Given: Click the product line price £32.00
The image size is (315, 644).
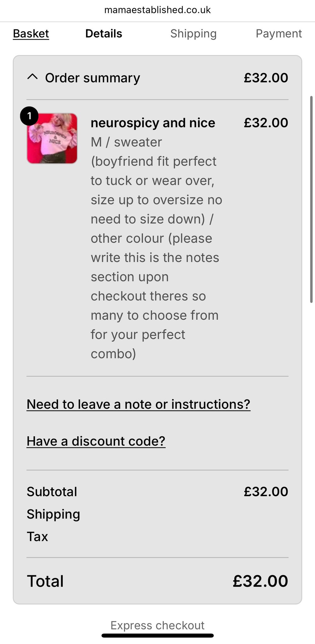Looking at the screenshot, I should (x=266, y=123).
